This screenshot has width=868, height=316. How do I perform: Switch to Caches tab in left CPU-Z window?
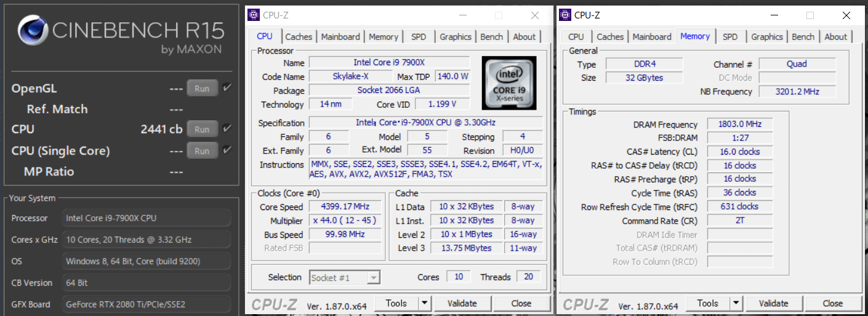[x=299, y=37]
